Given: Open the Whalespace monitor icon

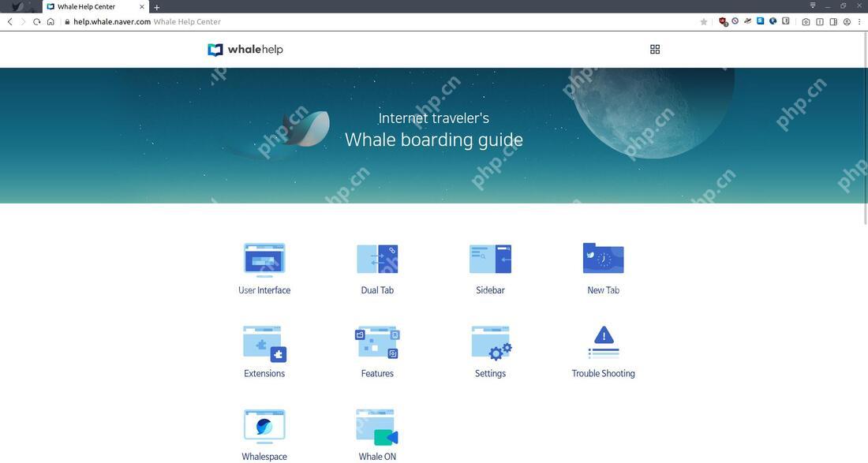Looking at the screenshot, I should click(x=264, y=427).
